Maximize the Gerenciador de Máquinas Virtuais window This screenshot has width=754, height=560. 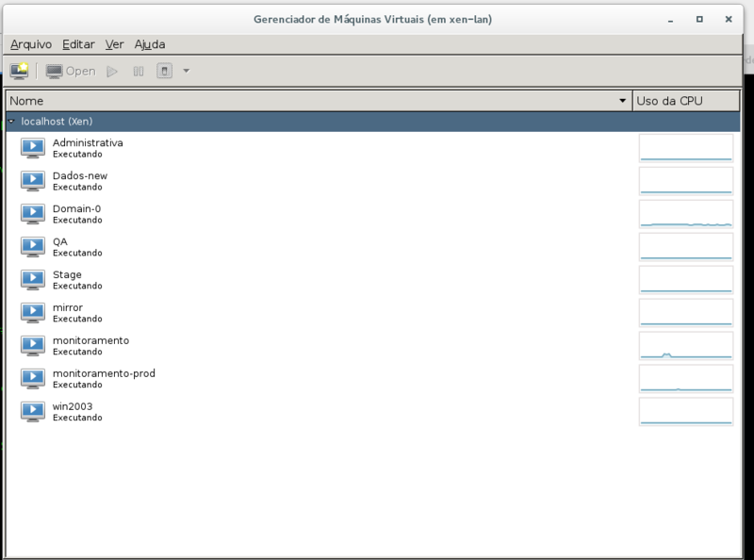tap(699, 19)
